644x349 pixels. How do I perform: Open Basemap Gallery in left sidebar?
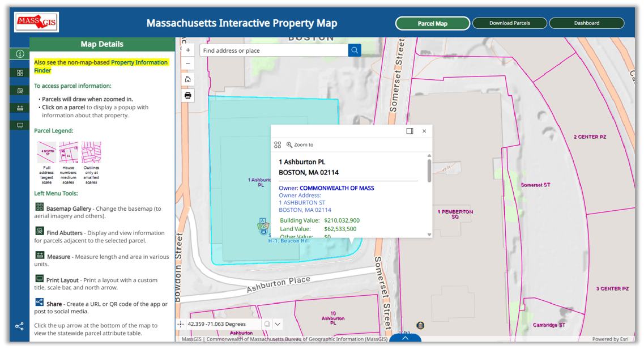tap(20, 73)
